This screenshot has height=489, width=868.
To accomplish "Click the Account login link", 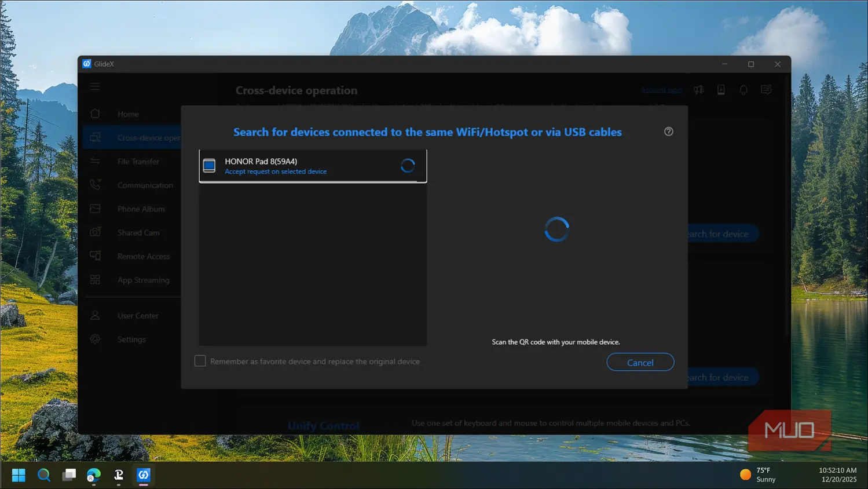I will point(661,90).
